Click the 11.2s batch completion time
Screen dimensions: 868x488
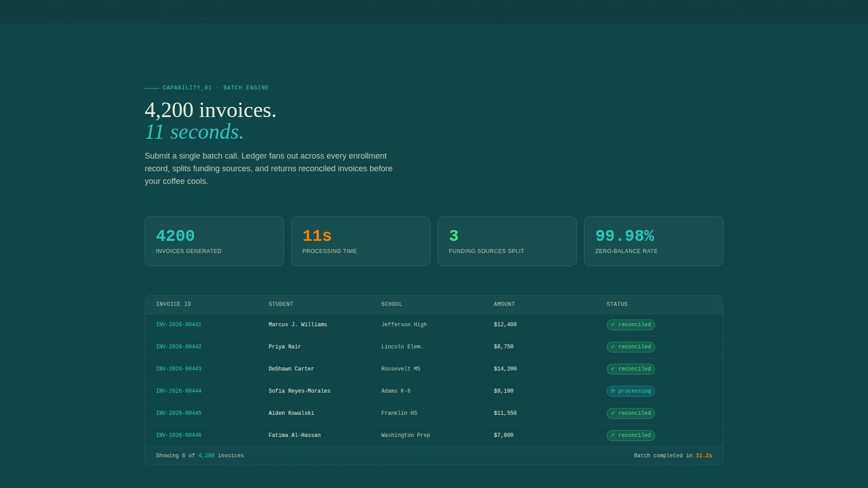[704, 455]
